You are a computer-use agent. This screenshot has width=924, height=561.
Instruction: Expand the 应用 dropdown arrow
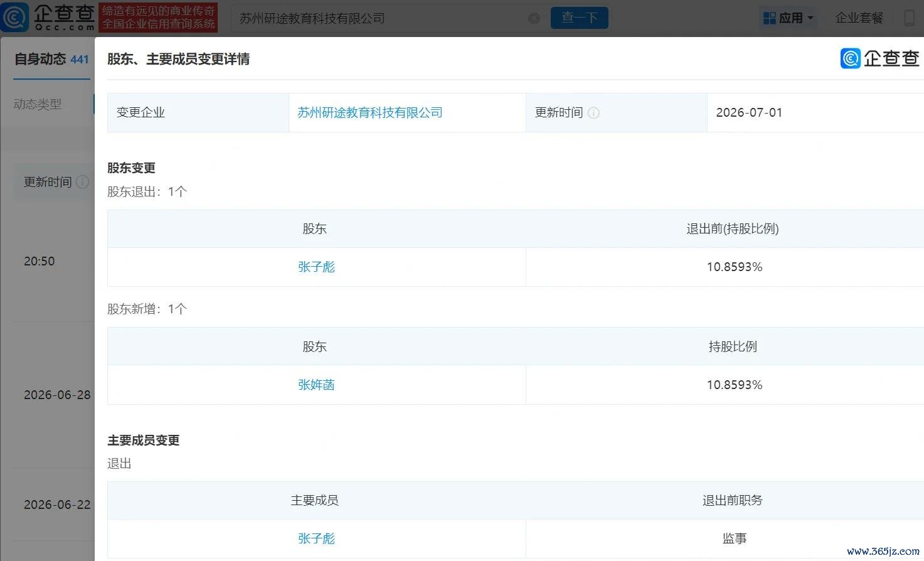(x=810, y=18)
